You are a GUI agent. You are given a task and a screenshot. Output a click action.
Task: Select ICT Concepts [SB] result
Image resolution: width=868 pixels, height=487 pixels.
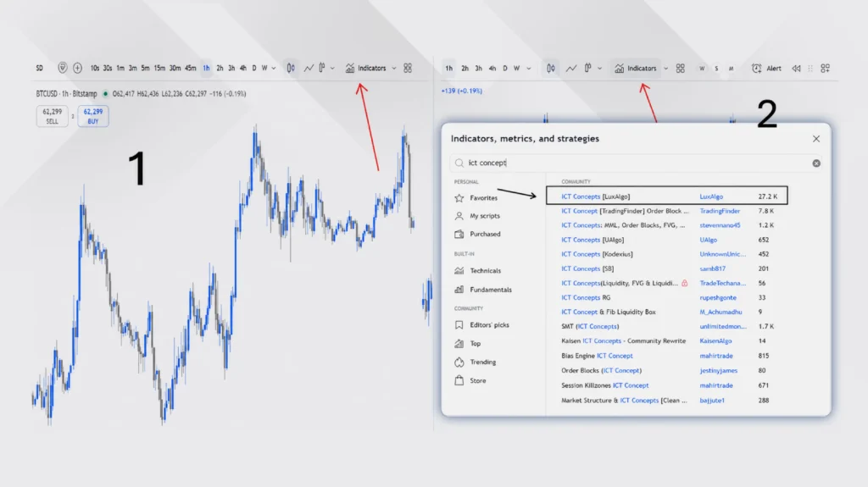pos(587,268)
